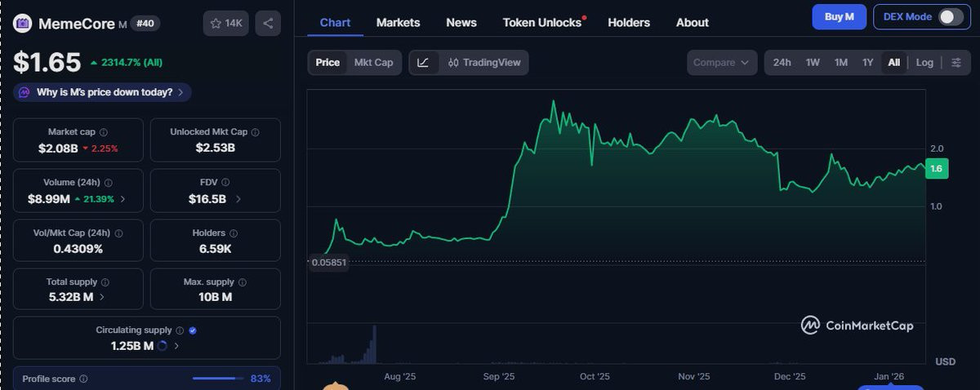Click the 0.05851 starting price label
This screenshot has width=980, height=390.
pyautogui.click(x=327, y=262)
